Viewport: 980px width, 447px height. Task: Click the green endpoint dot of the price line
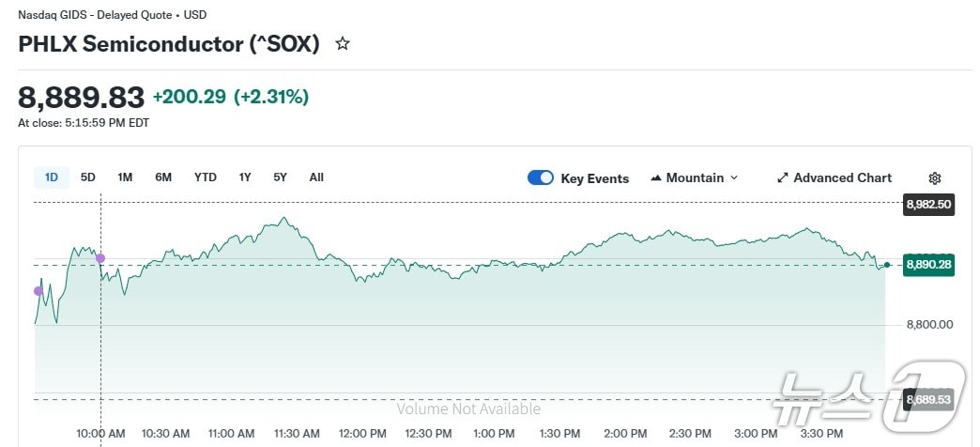(x=887, y=265)
